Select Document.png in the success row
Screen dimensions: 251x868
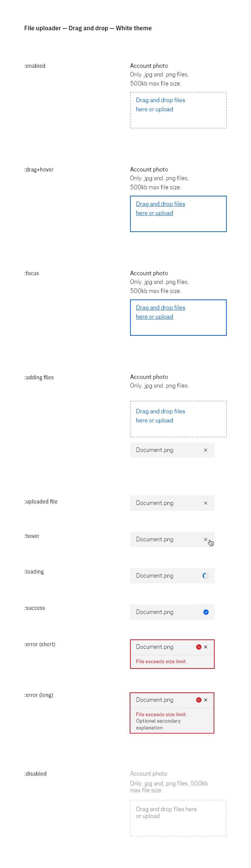[155, 612]
